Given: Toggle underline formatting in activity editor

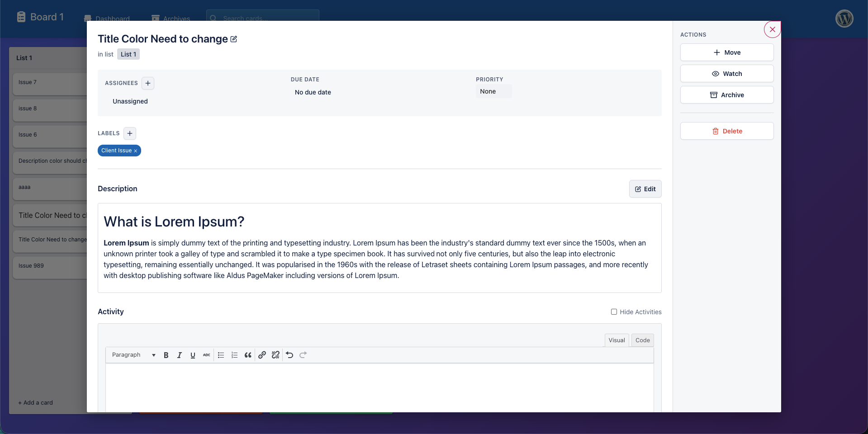Looking at the screenshot, I should tap(193, 355).
